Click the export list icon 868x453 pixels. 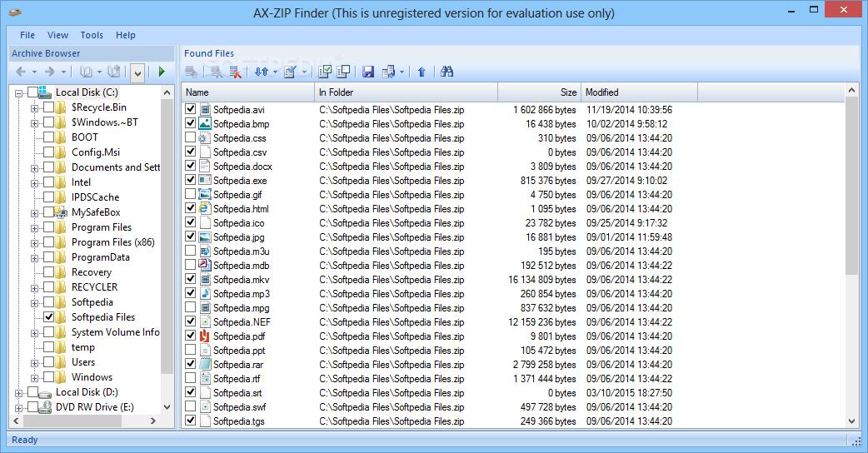(389, 72)
